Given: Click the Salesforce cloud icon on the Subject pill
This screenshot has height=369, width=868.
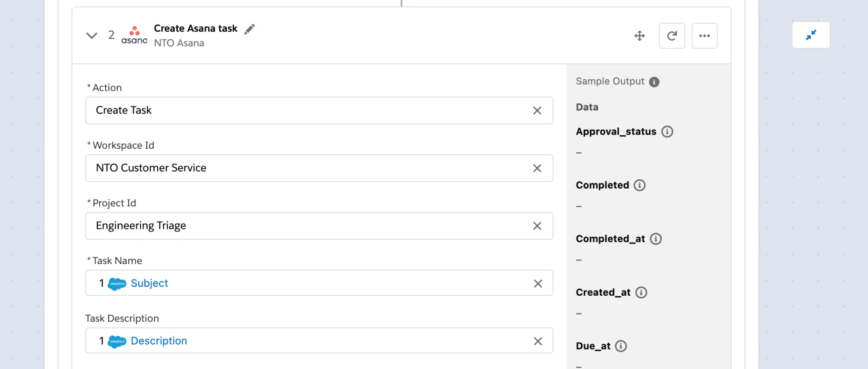Looking at the screenshot, I should 117,283.
